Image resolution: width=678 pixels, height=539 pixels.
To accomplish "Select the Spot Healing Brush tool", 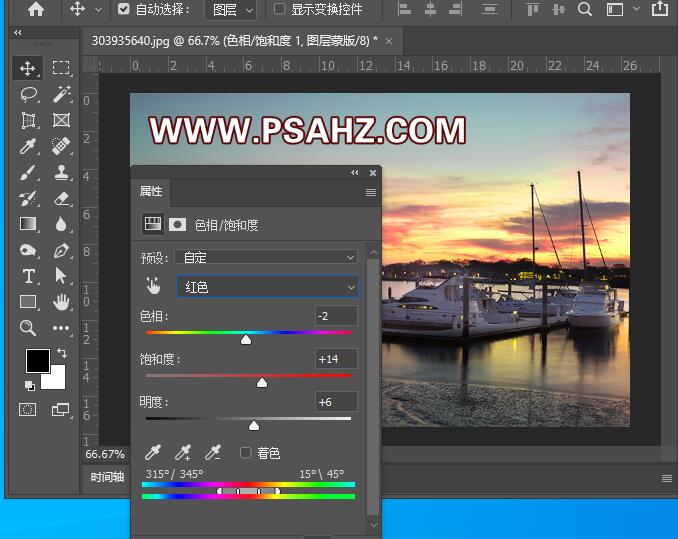I will tap(61, 146).
